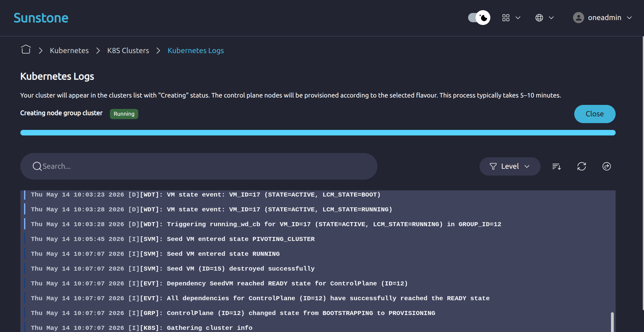Expand the chevron beside the globe icon
644x332 pixels.
coord(551,18)
